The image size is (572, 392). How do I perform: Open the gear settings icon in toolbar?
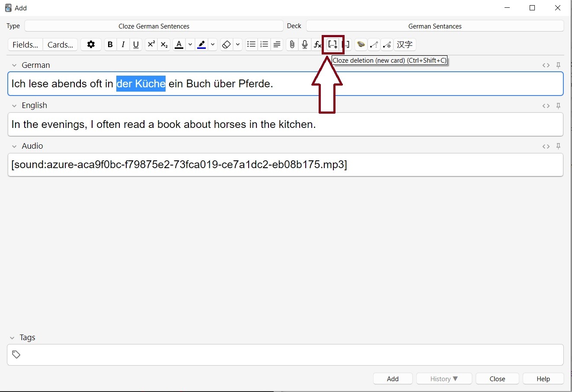pyautogui.click(x=91, y=45)
